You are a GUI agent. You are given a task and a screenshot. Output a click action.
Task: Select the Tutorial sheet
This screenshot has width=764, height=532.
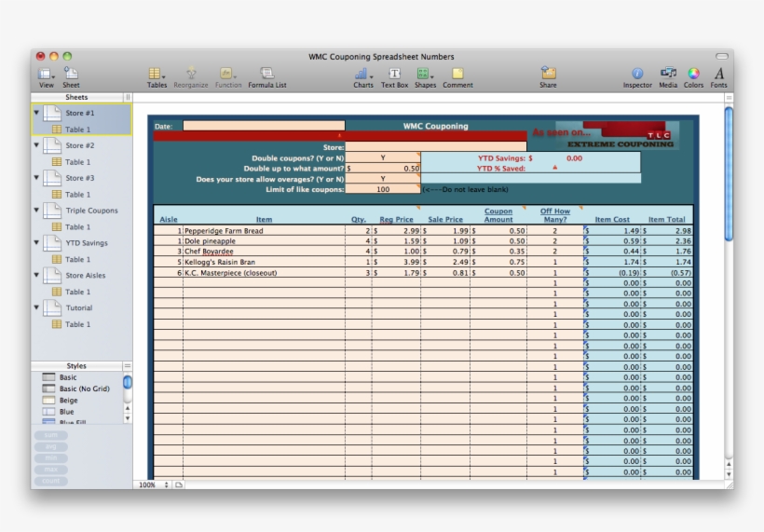[x=81, y=307]
